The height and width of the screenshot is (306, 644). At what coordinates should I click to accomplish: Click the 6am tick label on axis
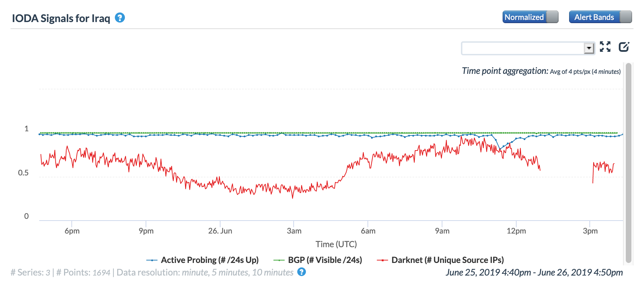pos(368,231)
